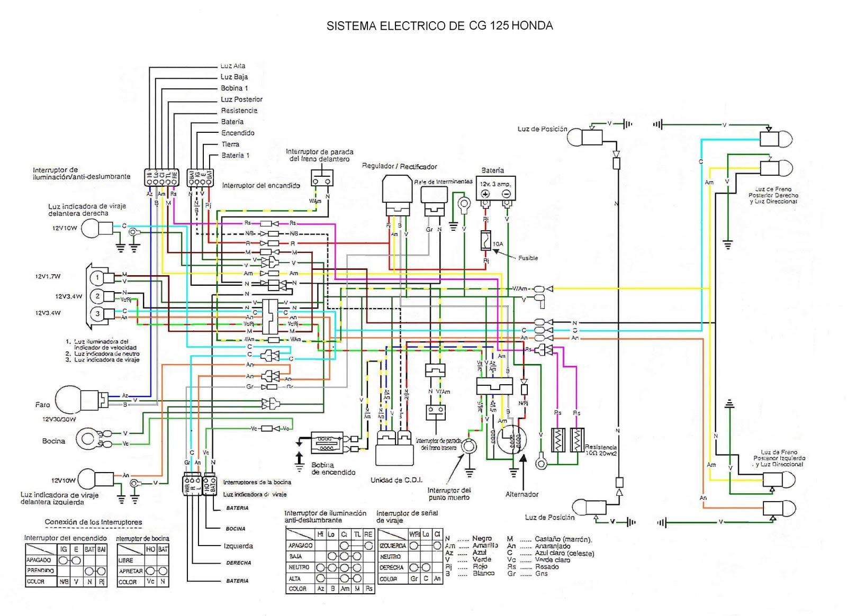Click the arrow pointing to the Alternador
Image resolution: width=847 pixels, height=616 pixels.
[523, 472]
